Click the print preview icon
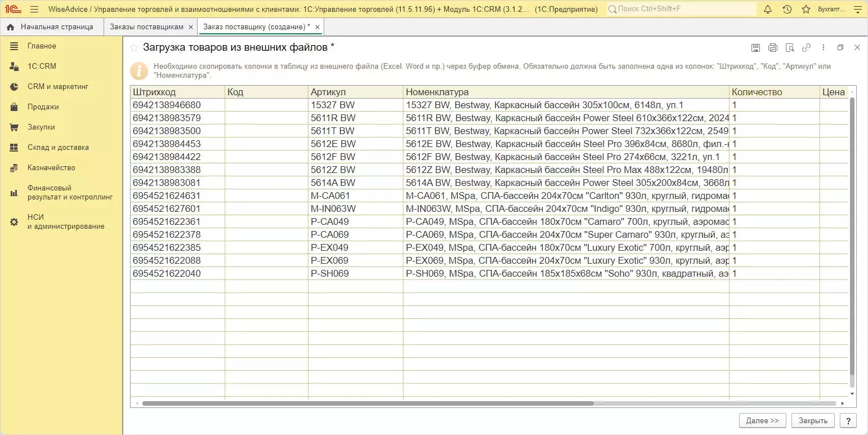Viewport: 868px width, 435px height. pyautogui.click(x=790, y=48)
